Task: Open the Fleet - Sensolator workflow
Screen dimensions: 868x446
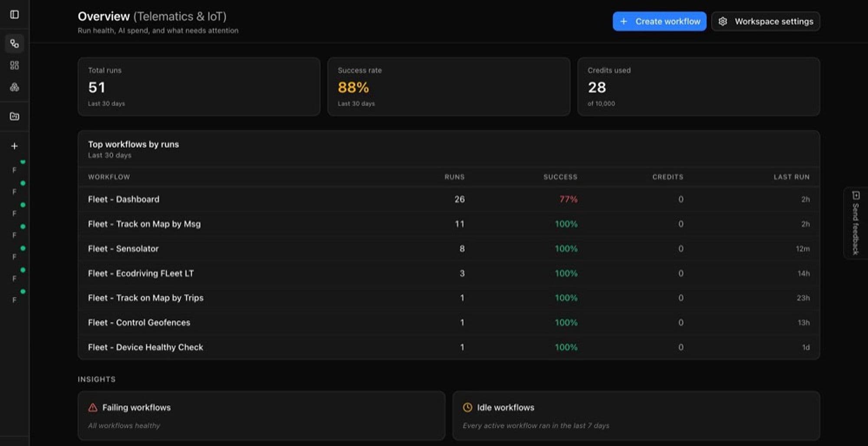Action: [x=449, y=249]
